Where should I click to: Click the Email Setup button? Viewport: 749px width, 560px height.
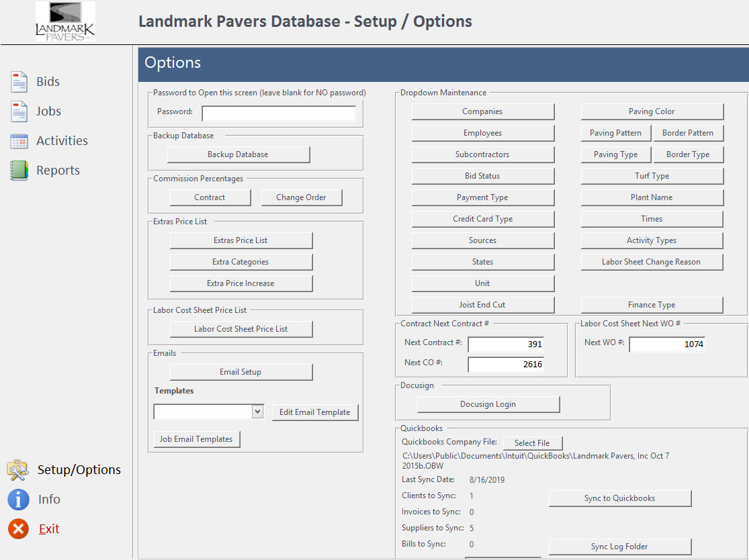point(241,372)
